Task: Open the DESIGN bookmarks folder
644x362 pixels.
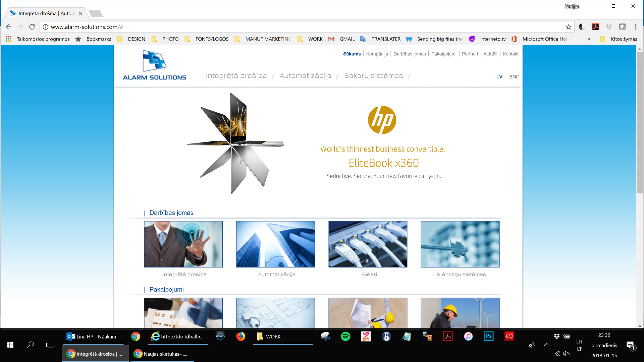Action: tap(131, 39)
